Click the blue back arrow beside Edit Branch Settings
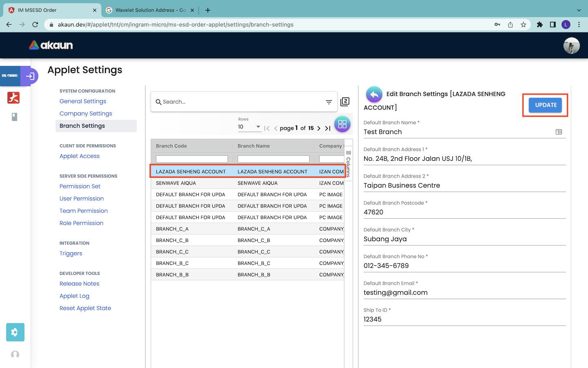Viewport: 588px width, 368px height. [374, 94]
